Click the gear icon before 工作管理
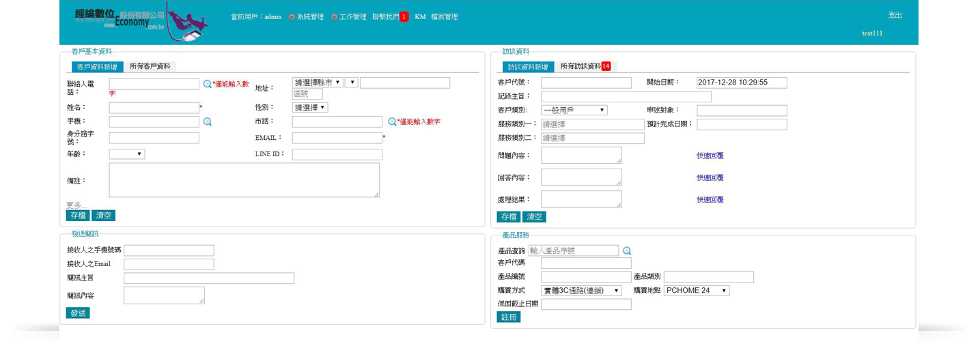This screenshot has height=348, width=980. pos(334,17)
